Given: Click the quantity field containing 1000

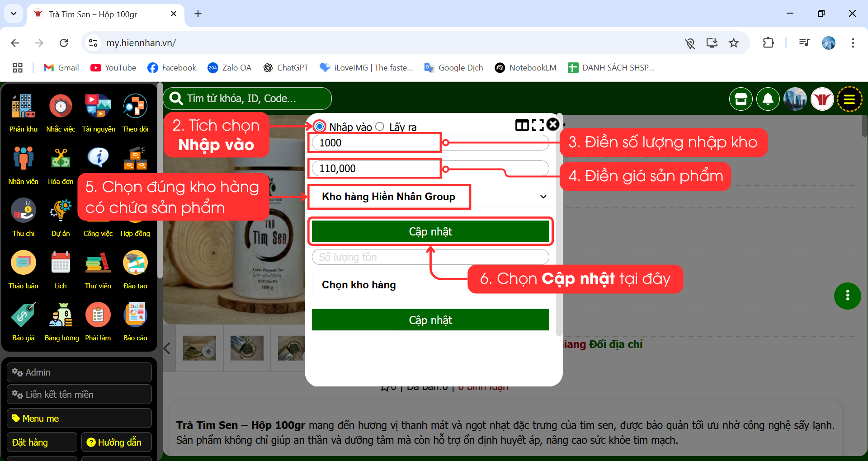Looking at the screenshot, I should 430,143.
